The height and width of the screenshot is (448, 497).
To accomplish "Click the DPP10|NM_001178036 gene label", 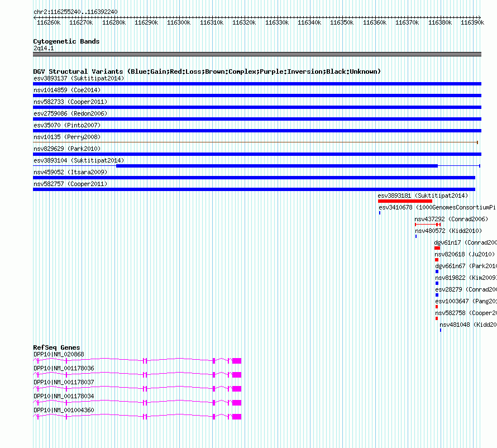I will point(64,368).
